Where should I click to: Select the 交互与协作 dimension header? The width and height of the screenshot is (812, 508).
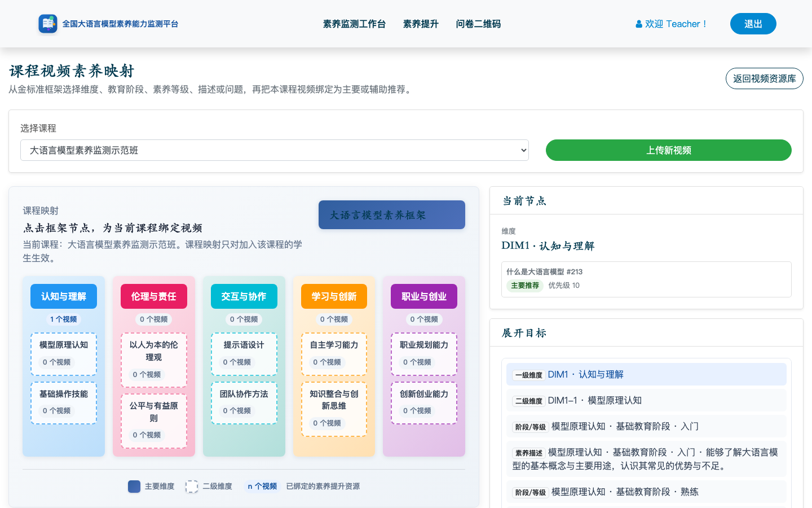(x=244, y=296)
